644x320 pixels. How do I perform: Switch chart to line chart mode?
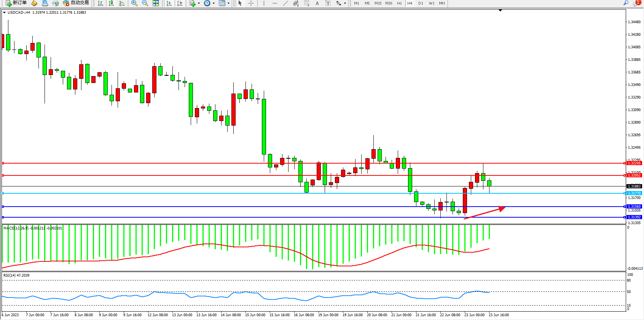(x=122, y=3)
